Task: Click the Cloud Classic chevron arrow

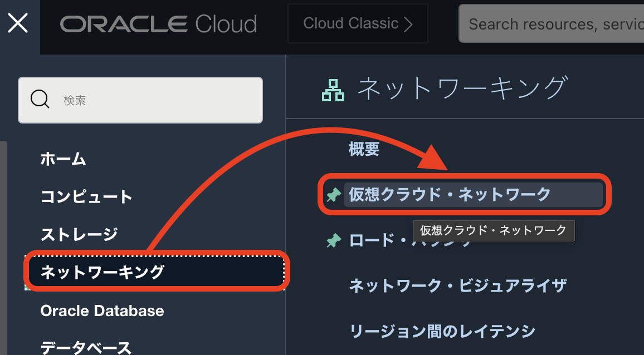Action: point(408,24)
